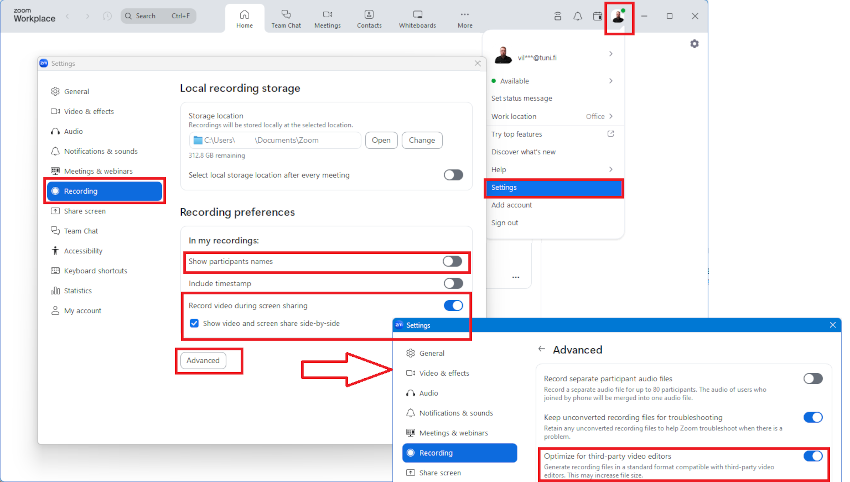The height and width of the screenshot is (482, 850).
Task: Open the Team Chat tab icon
Action: click(286, 16)
